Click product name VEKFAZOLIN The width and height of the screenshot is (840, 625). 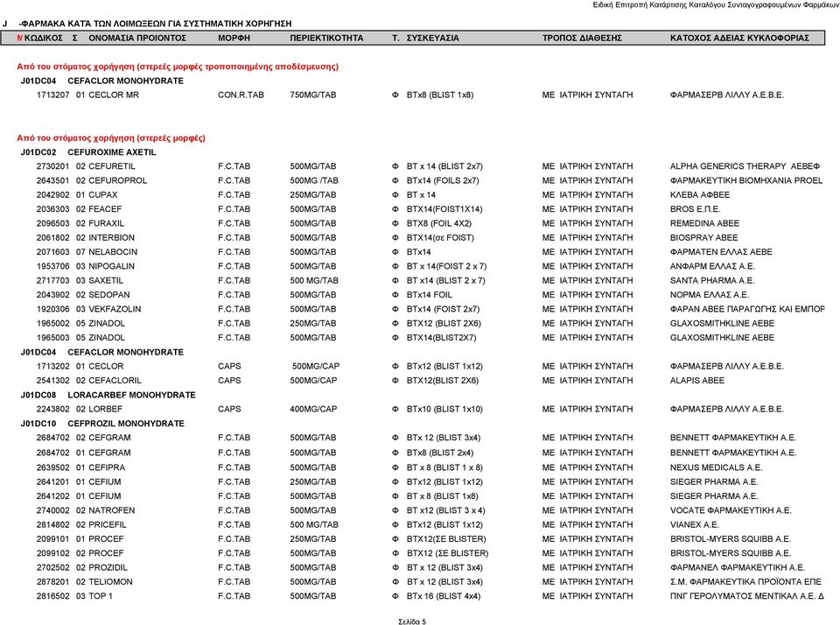coord(115,309)
